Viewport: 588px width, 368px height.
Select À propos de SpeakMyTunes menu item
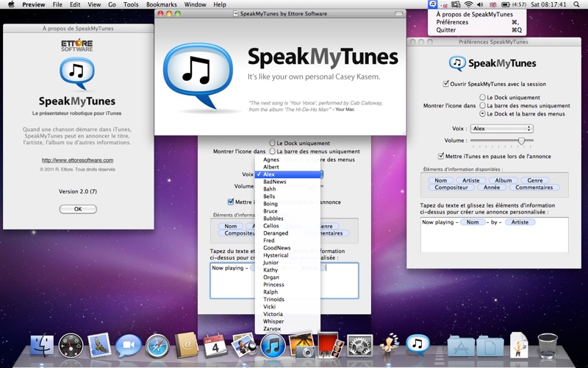(x=477, y=14)
